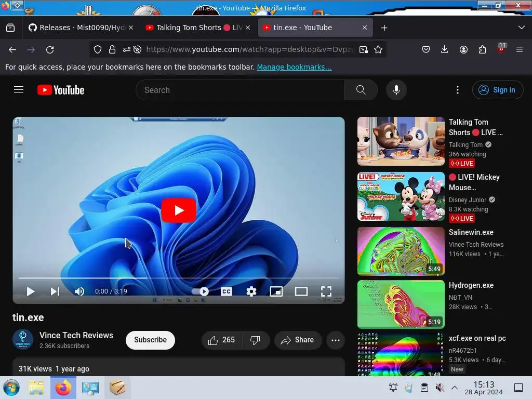532x399 pixels.
Task: Open the xcf.exe on real pc title
Action: click(x=477, y=338)
